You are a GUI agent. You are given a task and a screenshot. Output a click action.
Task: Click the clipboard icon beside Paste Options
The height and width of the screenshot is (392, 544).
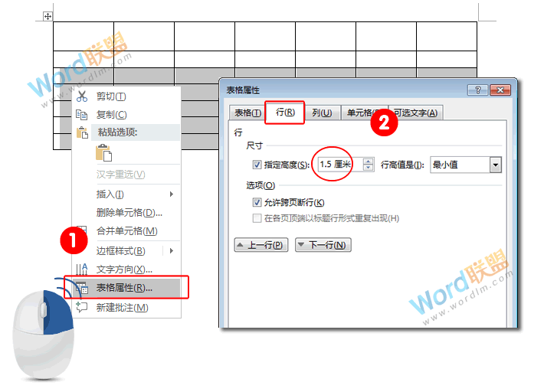point(82,132)
